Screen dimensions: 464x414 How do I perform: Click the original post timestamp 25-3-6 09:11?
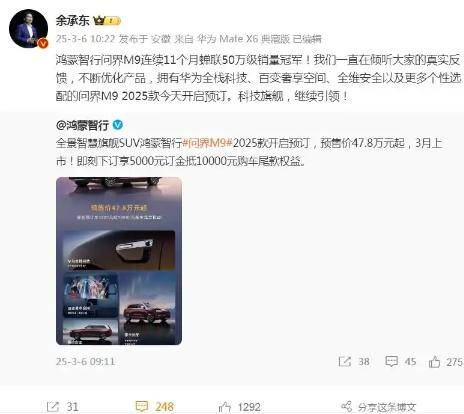pos(85,361)
